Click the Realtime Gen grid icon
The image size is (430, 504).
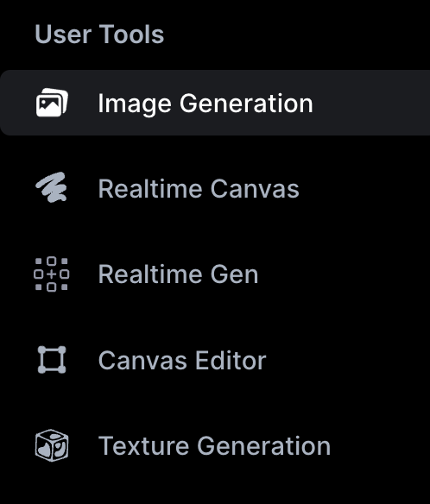tap(52, 274)
